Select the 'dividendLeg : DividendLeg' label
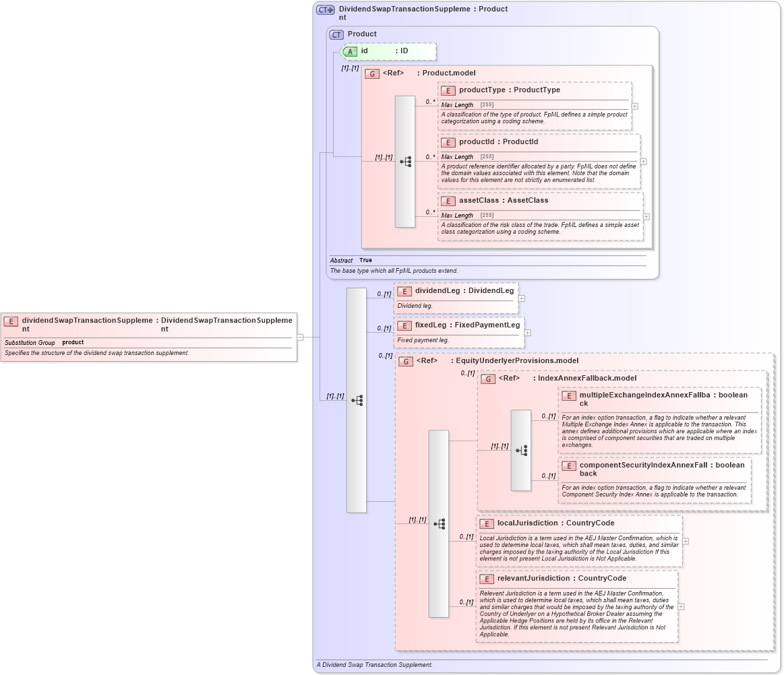Screen dimensions: 784x675 point(464,291)
